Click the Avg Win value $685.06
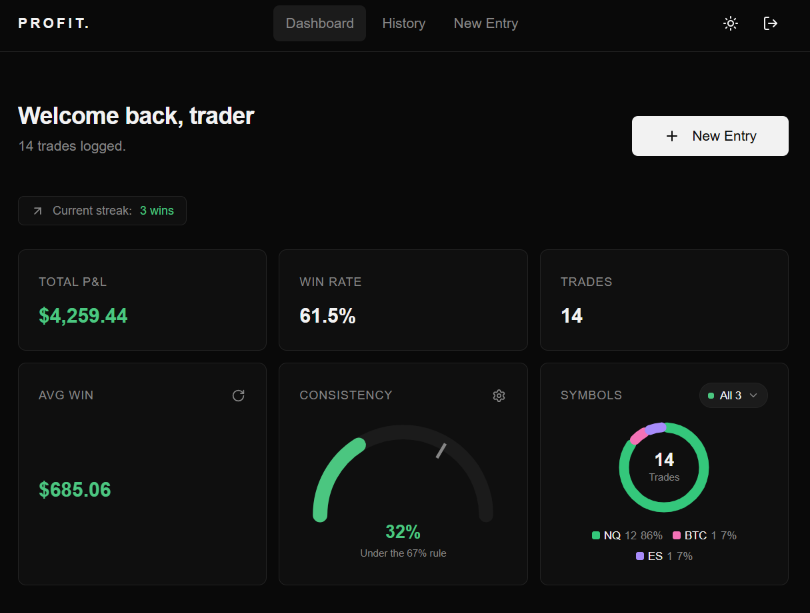This screenshot has width=810, height=613. tap(75, 490)
